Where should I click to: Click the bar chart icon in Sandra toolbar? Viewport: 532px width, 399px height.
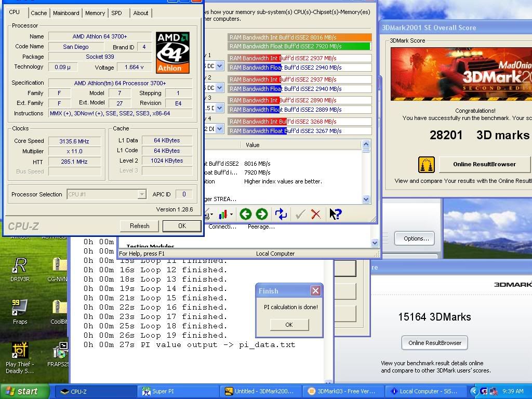click(x=224, y=214)
